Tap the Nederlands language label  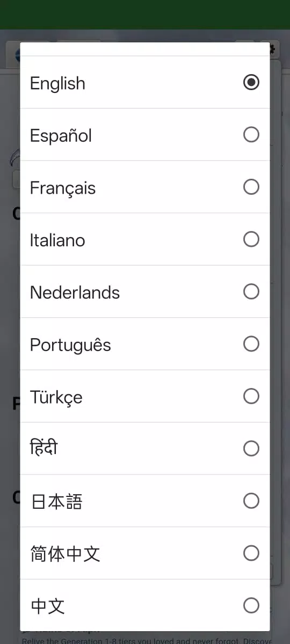click(75, 292)
